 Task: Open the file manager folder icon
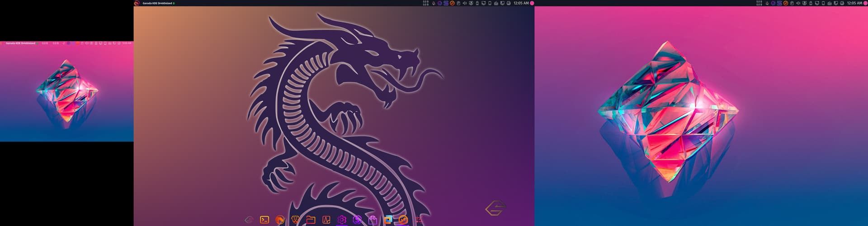pyautogui.click(x=311, y=220)
